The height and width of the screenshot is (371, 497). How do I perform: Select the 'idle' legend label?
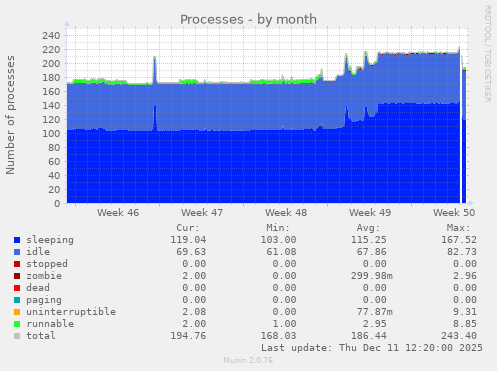click(x=38, y=252)
